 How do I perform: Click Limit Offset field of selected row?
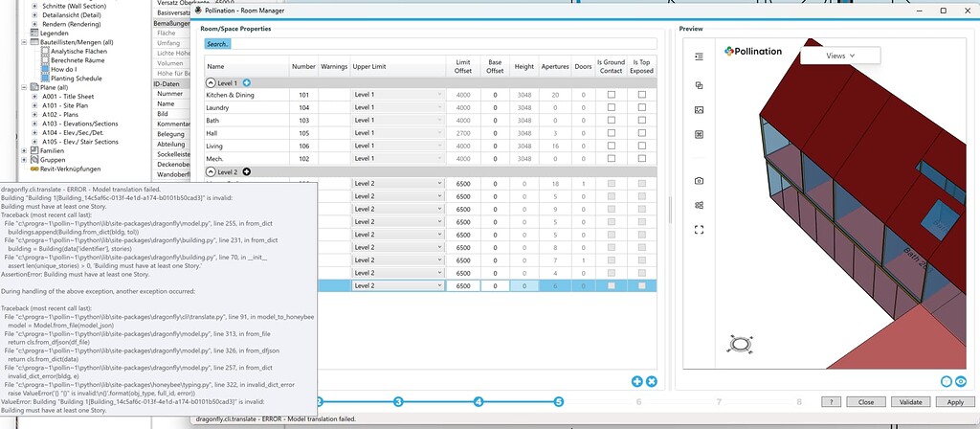pos(463,285)
